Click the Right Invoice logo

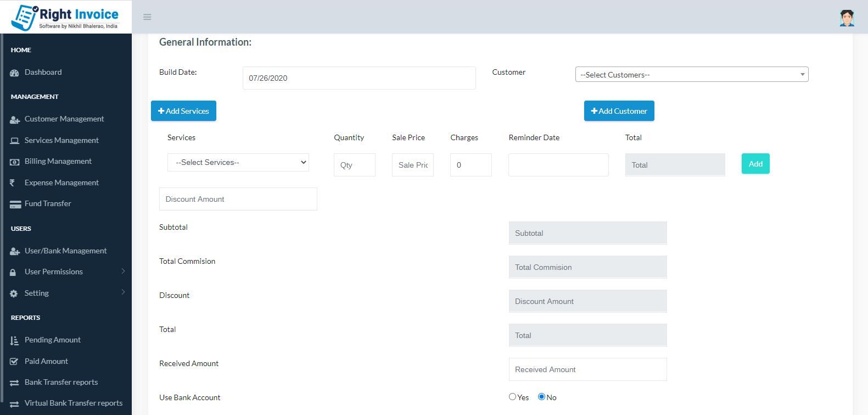[x=65, y=17]
